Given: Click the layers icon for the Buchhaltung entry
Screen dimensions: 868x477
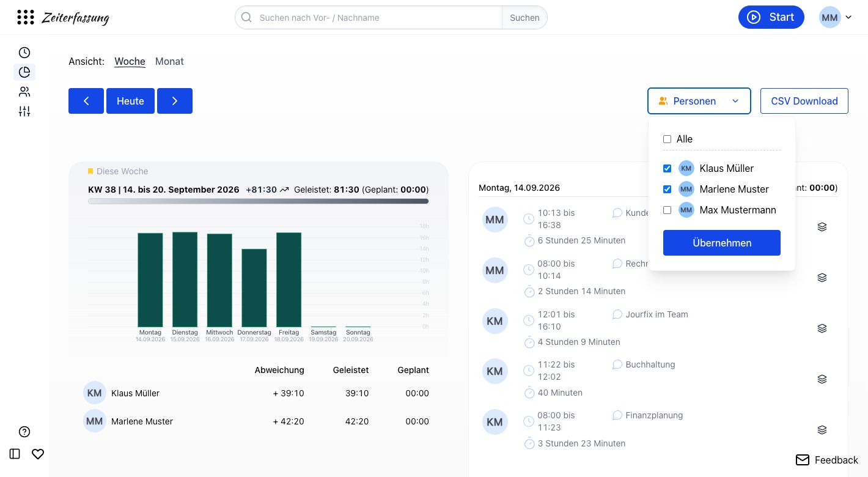Looking at the screenshot, I should pos(822,379).
